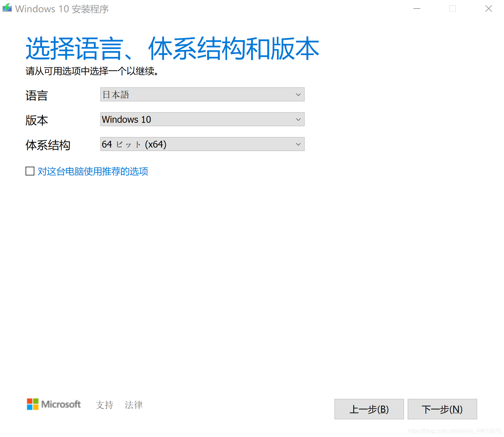This screenshot has width=504, height=437.
Task: Click the 版本 field label
Action: point(37,120)
